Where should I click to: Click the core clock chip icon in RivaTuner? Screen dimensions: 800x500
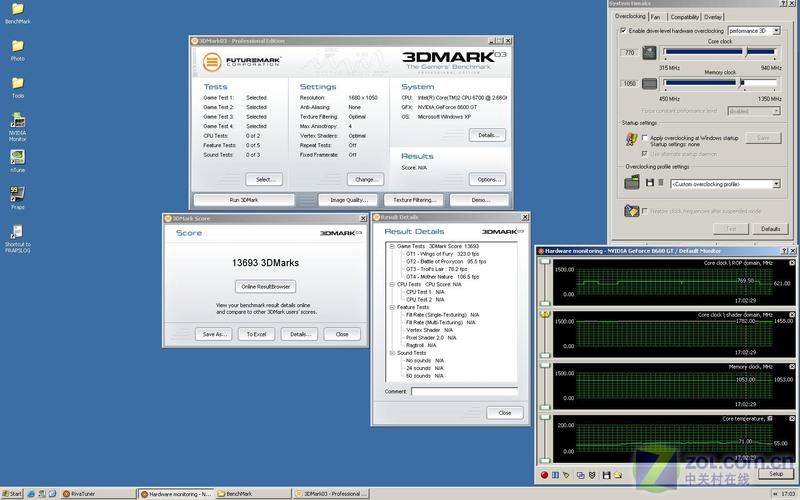pyautogui.click(x=649, y=52)
